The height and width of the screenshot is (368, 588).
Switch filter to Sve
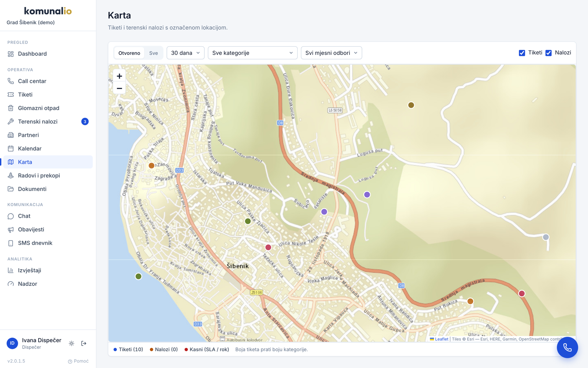point(154,53)
